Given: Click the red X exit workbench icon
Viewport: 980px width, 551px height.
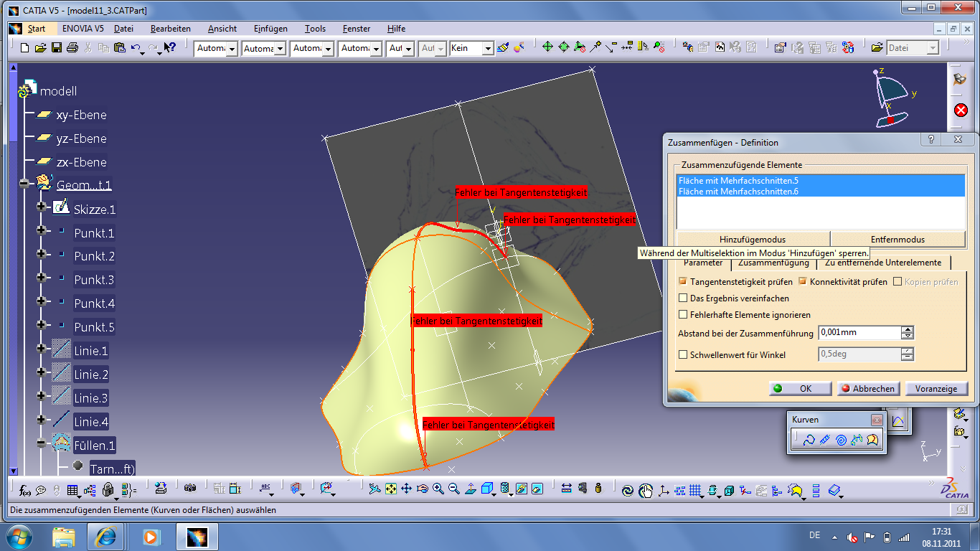Looking at the screenshot, I should (961, 110).
